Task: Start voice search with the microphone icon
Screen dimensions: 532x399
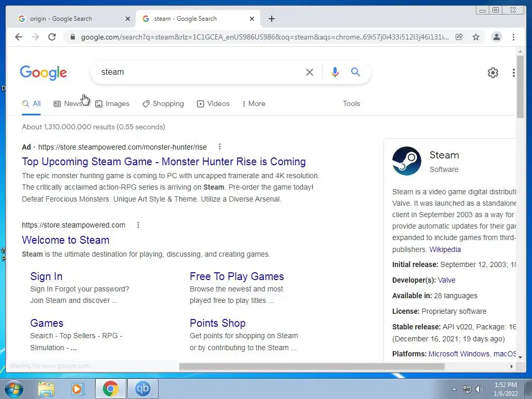Action: pos(335,72)
